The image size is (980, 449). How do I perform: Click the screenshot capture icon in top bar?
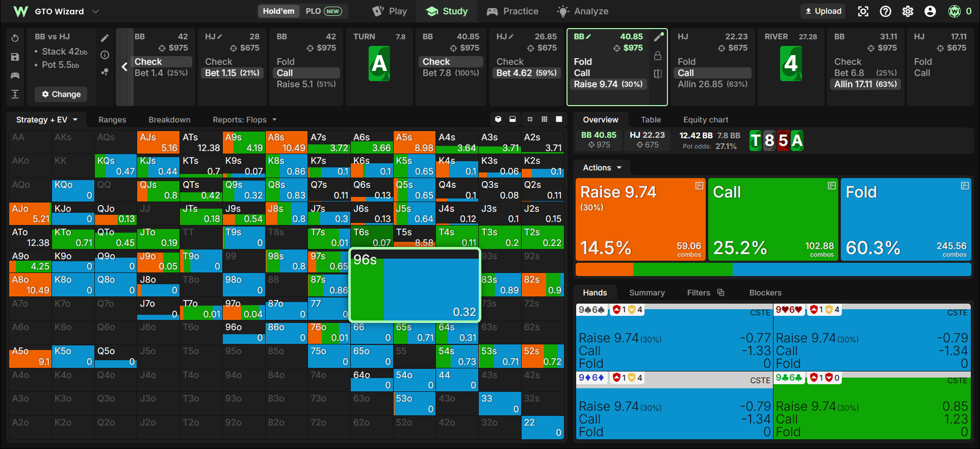863,11
